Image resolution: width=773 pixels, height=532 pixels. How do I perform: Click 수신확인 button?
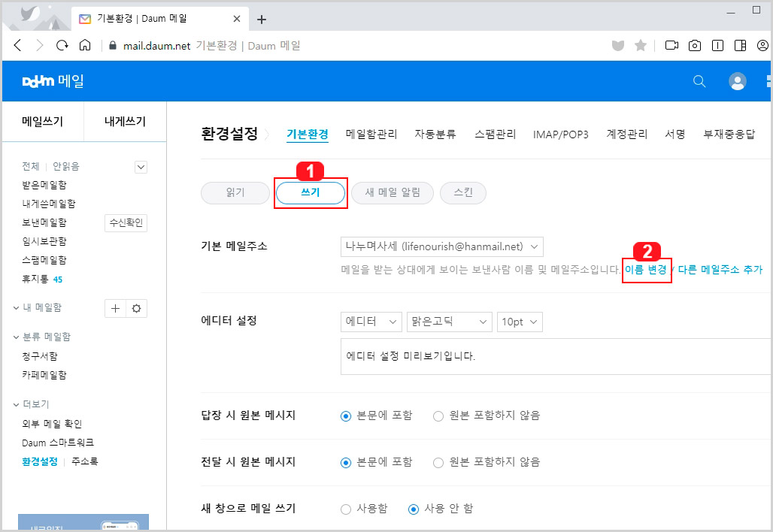click(126, 222)
